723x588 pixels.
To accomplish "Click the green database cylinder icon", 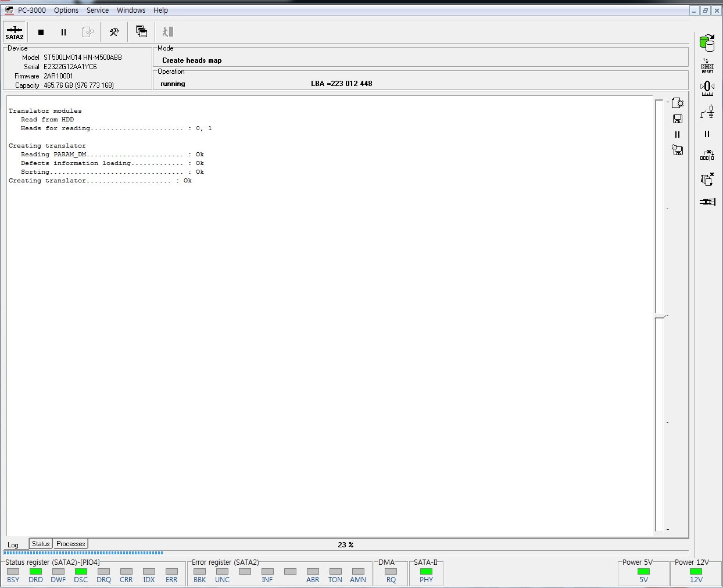I will 707,42.
